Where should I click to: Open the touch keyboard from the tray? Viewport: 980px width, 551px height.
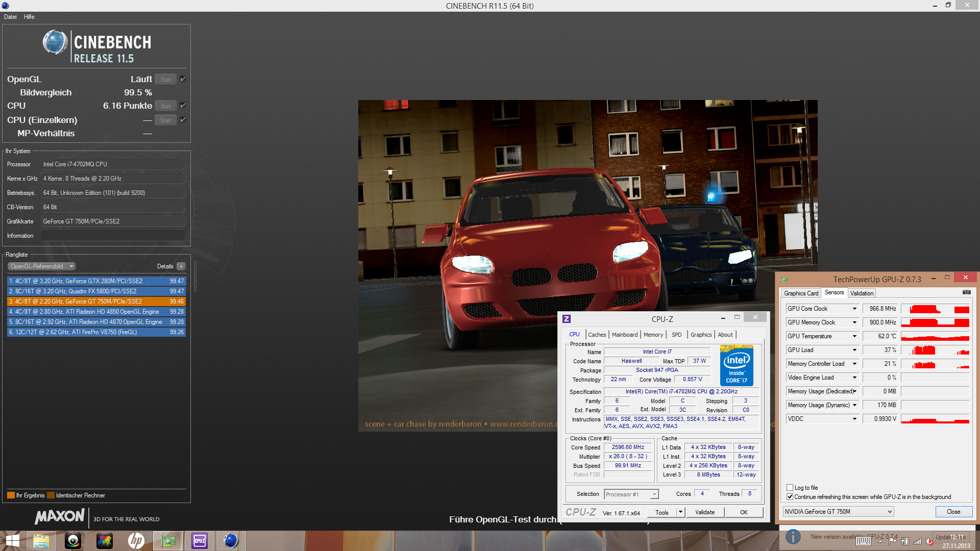tap(864, 541)
